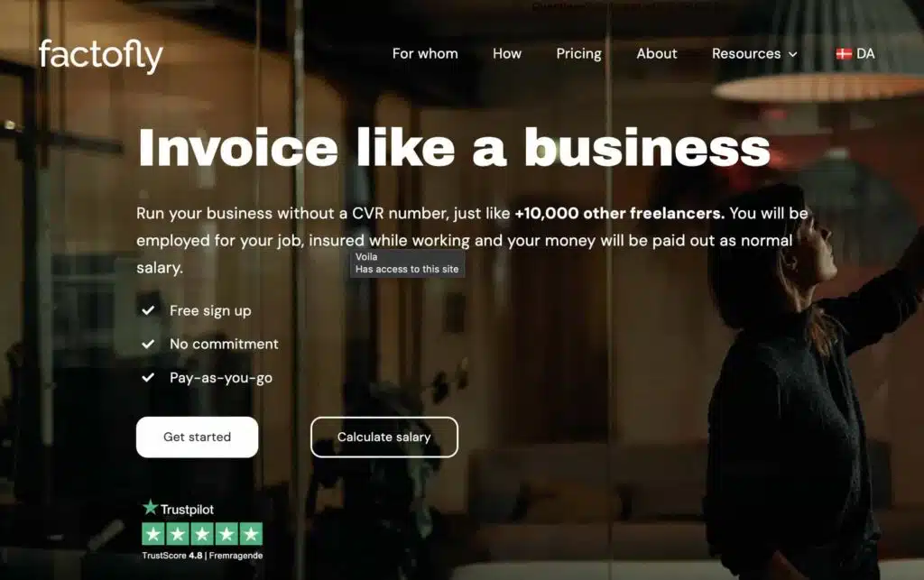The image size is (924, 580).
Task: Open the For whom page
Action: click(x=425, y=53)
